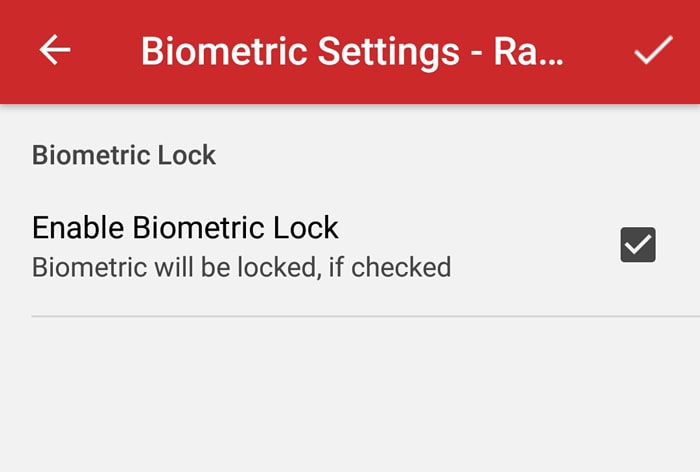Click the truncated Biometric Settings header title
The width and height of the screenshot is (700, 472).
click(353, 51)
